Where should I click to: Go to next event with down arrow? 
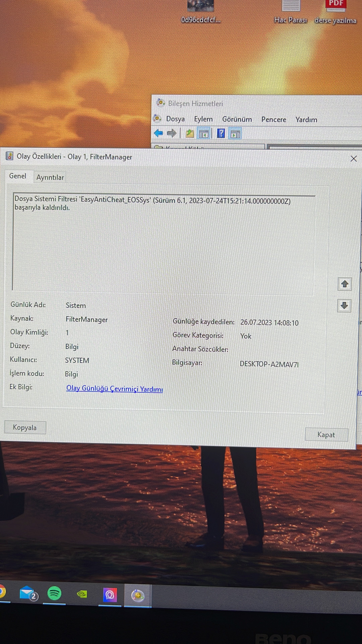tap(344, 306)
